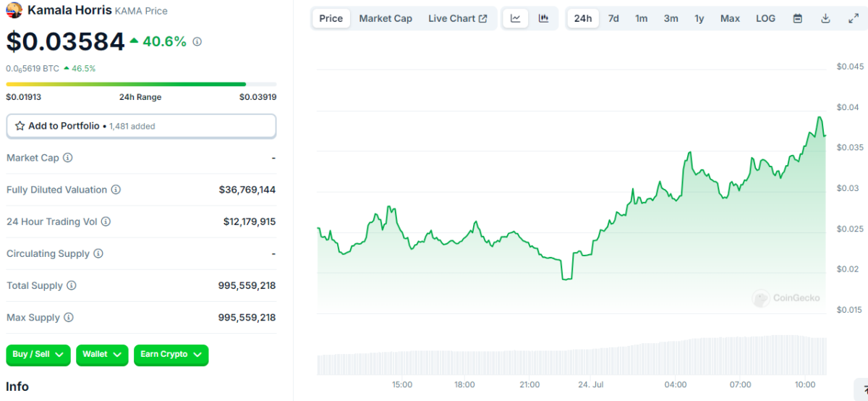
Task: Open the calendar date range picker
Action: [x=798, y=18]
